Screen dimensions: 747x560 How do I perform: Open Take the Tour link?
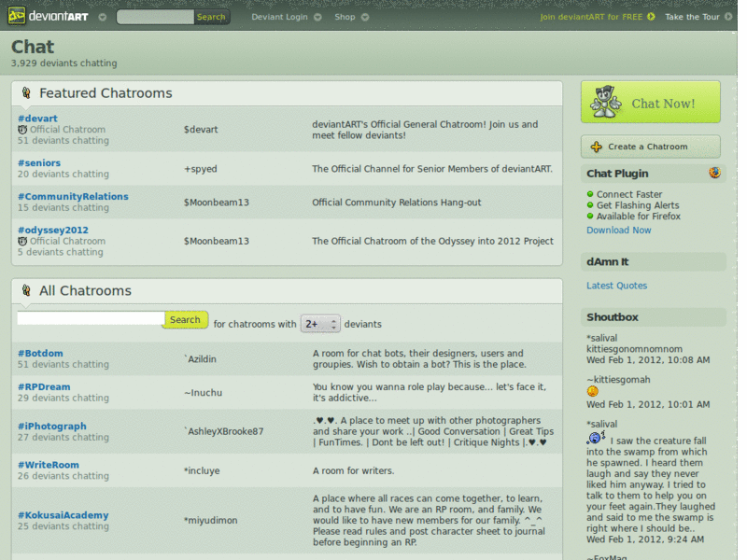(x=692, y=17)
